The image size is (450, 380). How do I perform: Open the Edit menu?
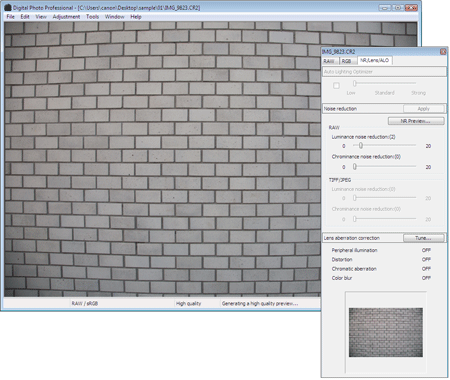25,17
